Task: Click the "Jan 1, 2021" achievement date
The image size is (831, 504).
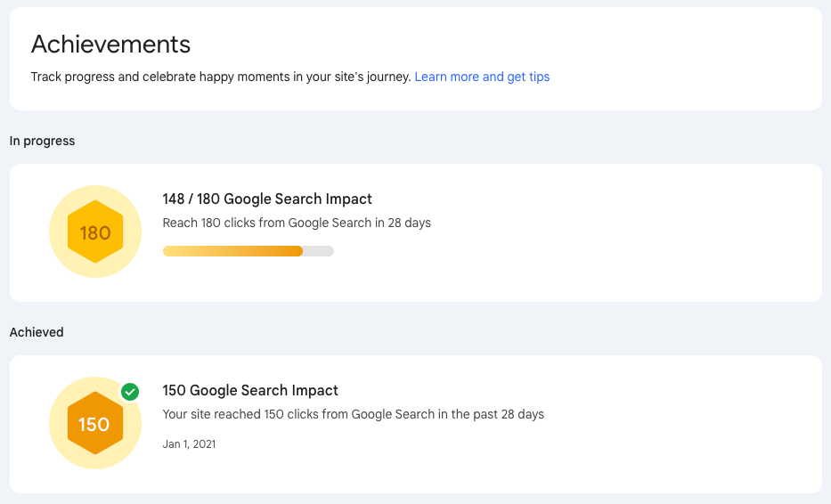Action: click(x=189, y=443)
